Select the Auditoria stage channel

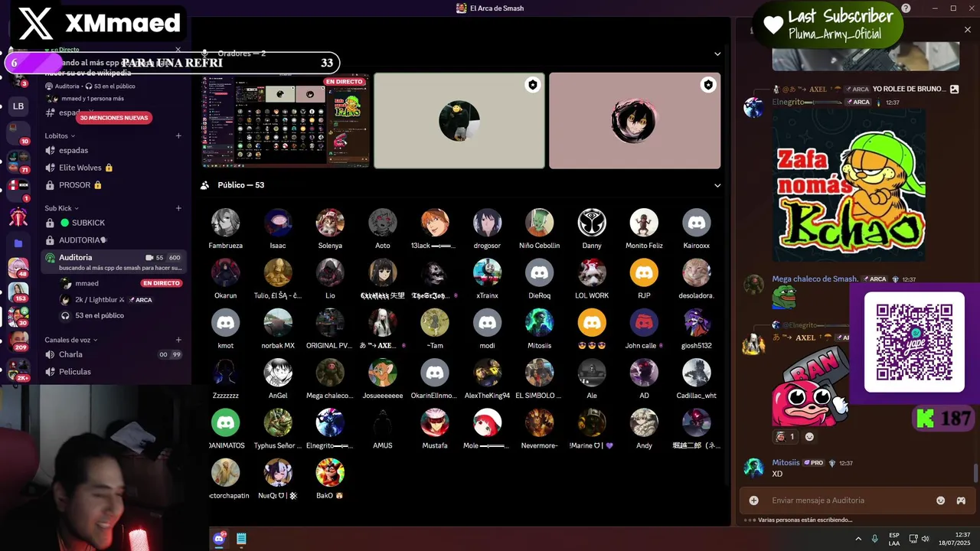[113, 262]
